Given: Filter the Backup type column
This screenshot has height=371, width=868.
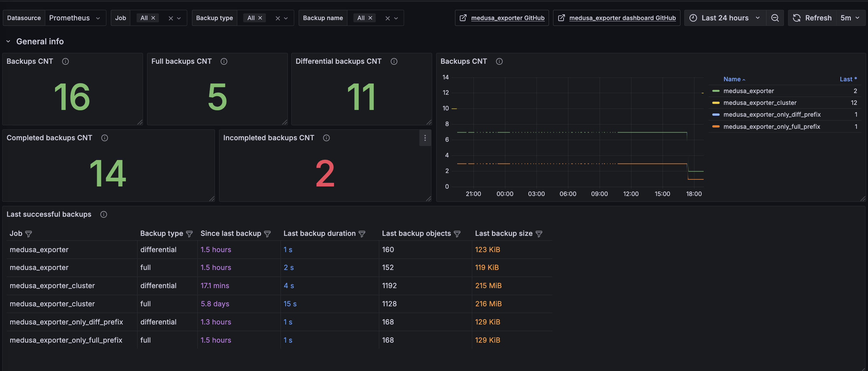Looking at the screenshot, I should pyautogui.click(x=189, y=234).
